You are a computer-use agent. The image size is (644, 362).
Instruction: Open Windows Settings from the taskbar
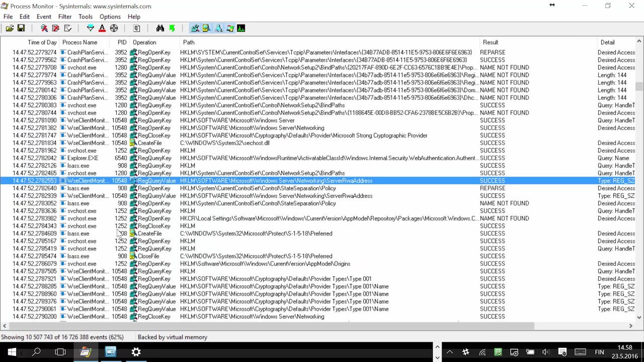click(136, 351)
